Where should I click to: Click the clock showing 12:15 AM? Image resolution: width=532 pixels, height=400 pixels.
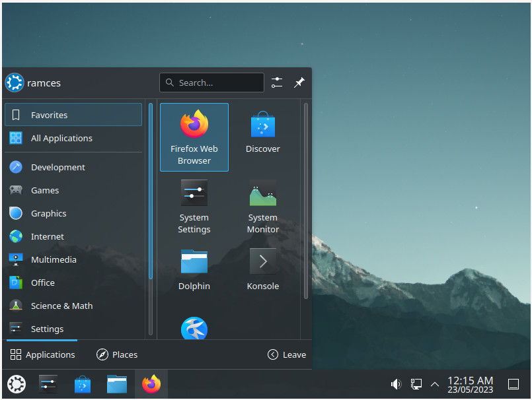pos(470,383)
